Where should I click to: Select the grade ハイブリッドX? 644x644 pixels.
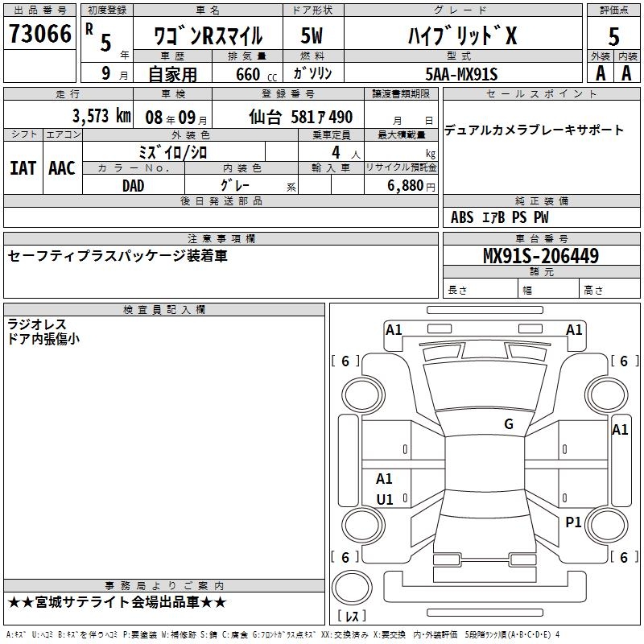462,35
